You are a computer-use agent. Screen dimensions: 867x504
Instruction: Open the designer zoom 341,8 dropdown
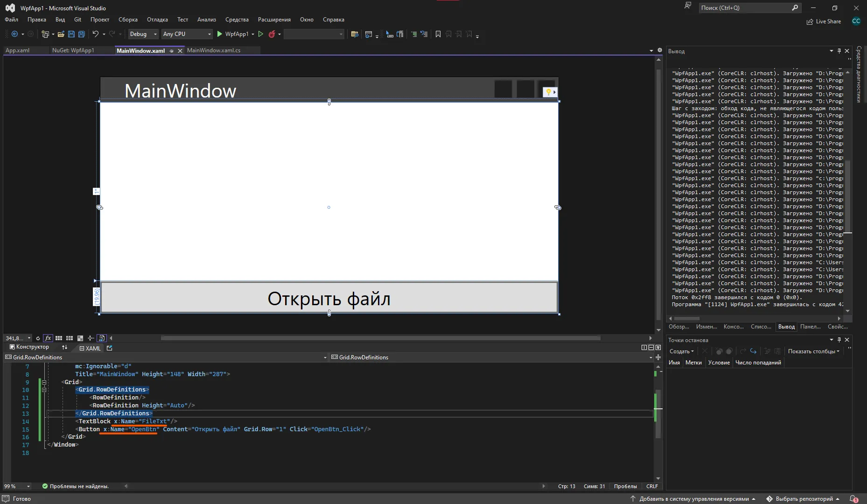[29, 338]
